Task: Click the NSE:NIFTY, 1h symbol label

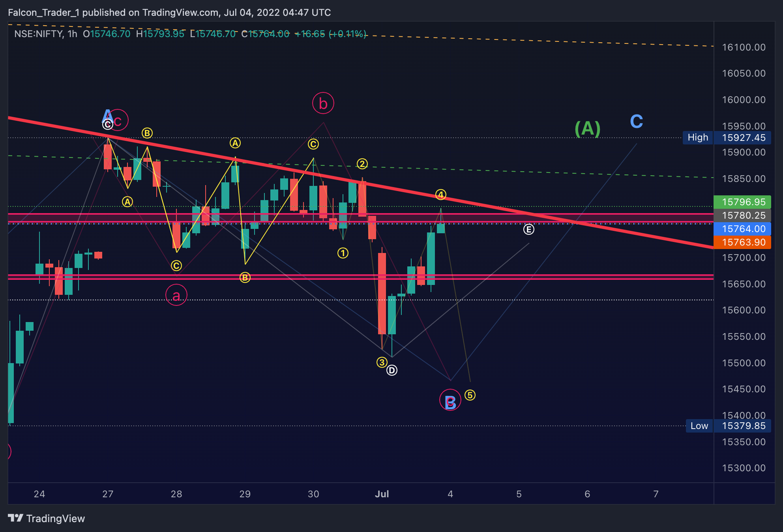Action: pyautogui.click(x=46, y=34)
